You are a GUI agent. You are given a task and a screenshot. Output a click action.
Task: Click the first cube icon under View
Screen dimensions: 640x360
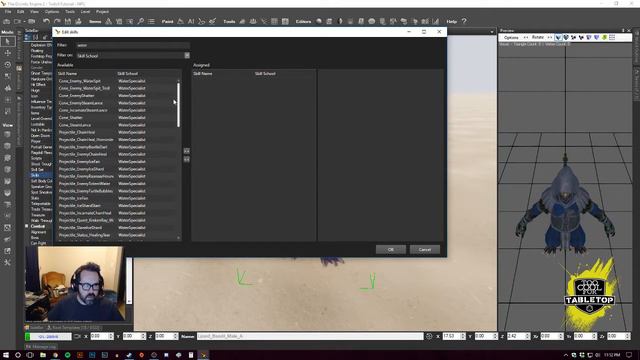pyautogui.click(x=7, y=134)
